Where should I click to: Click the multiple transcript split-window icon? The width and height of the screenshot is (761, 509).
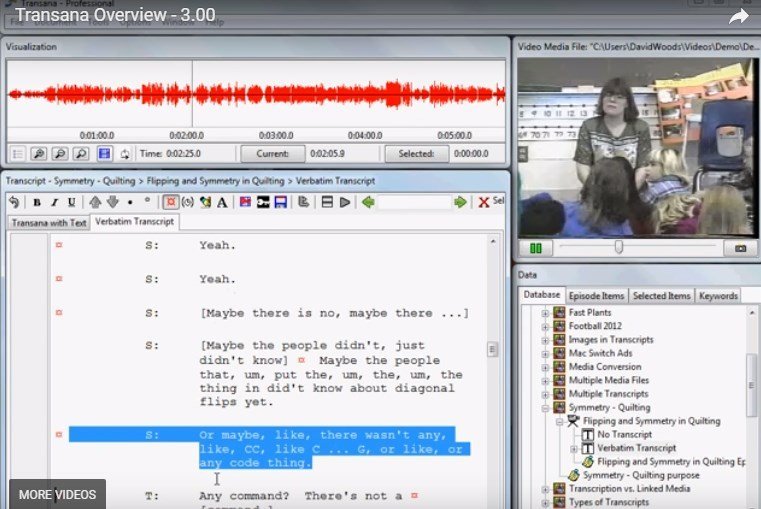(327, 202)
